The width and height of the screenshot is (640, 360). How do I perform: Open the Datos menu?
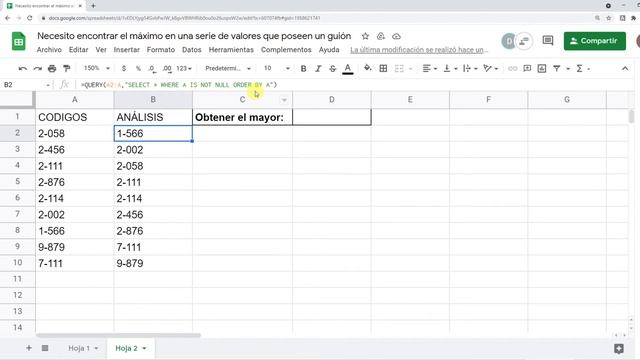(x=191, y=50)
